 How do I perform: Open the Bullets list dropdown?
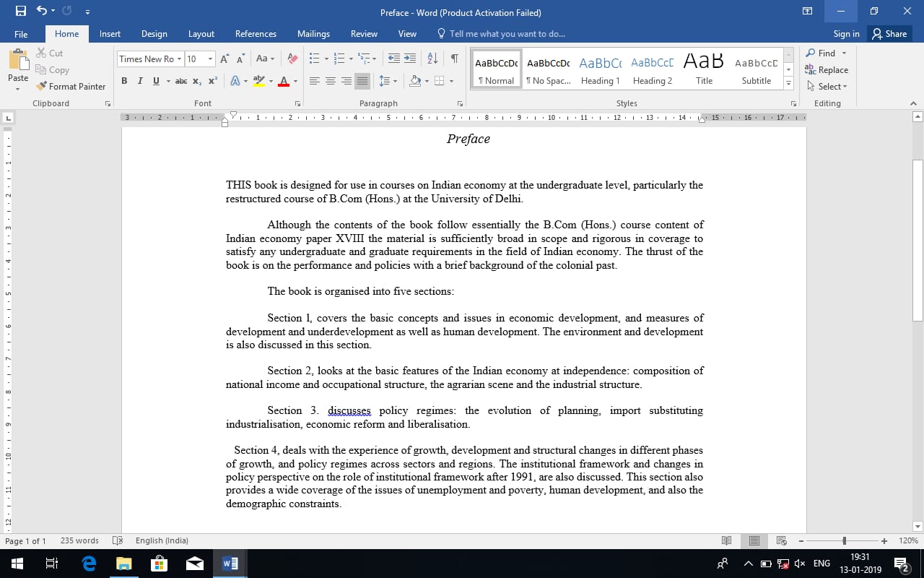(x=326, y=59)
